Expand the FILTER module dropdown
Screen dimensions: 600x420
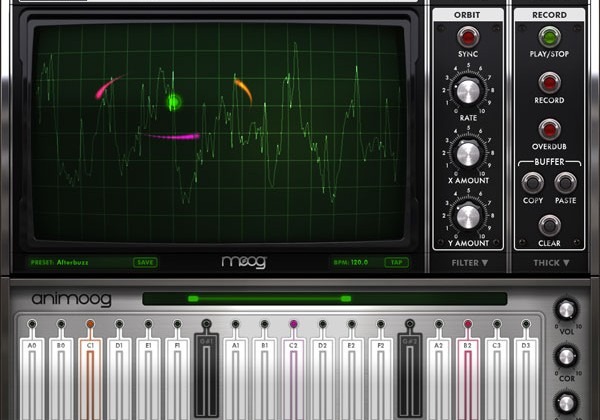(x=470, y=263)
